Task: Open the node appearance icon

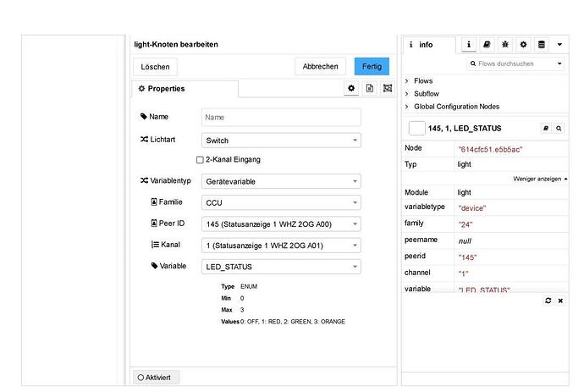Action: pos(388,89)
